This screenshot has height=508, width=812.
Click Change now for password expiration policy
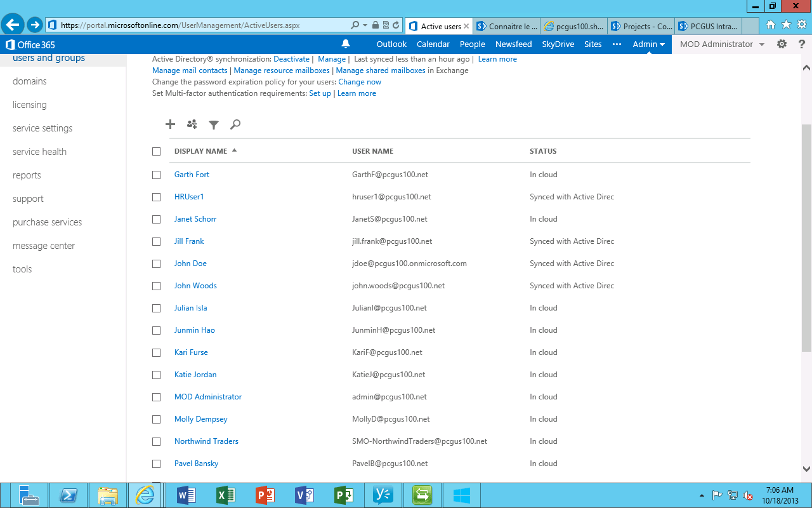[x=360, y=81]
